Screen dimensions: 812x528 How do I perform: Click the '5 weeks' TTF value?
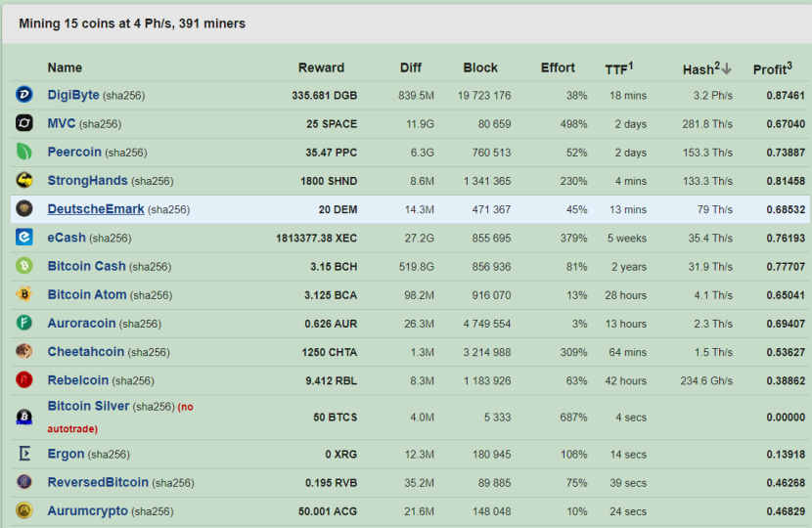click(626, 239)
